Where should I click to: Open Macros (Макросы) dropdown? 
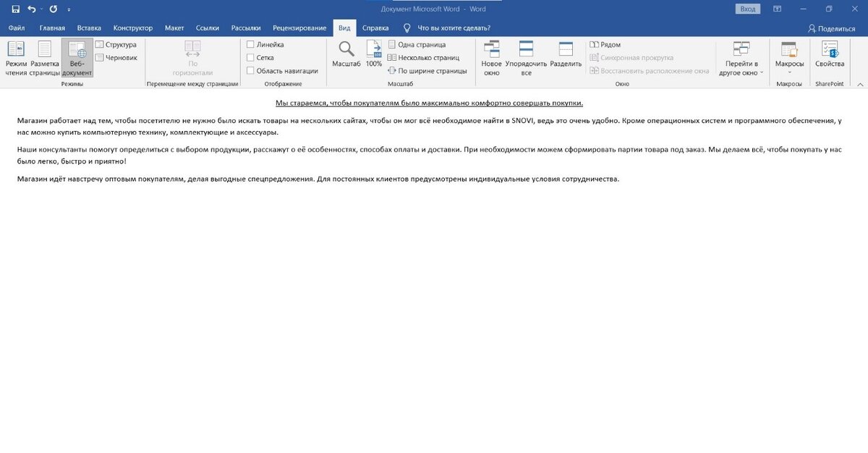[789, 59]
